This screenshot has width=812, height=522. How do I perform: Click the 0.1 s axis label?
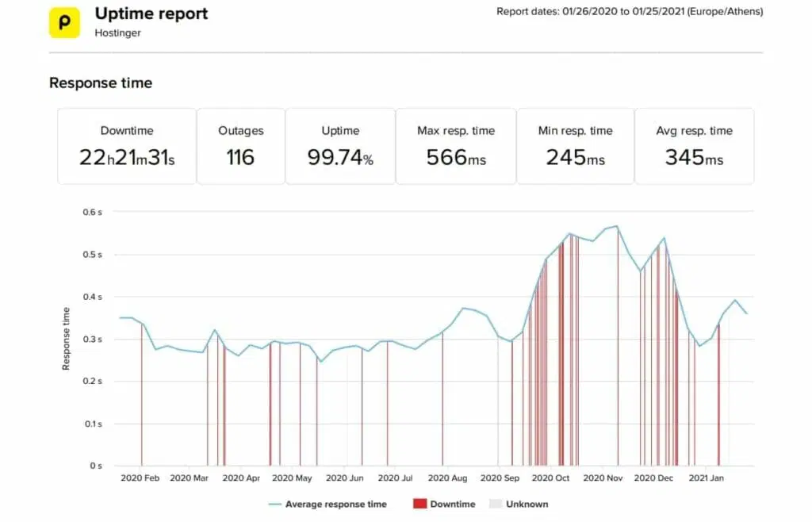[92, 424]
